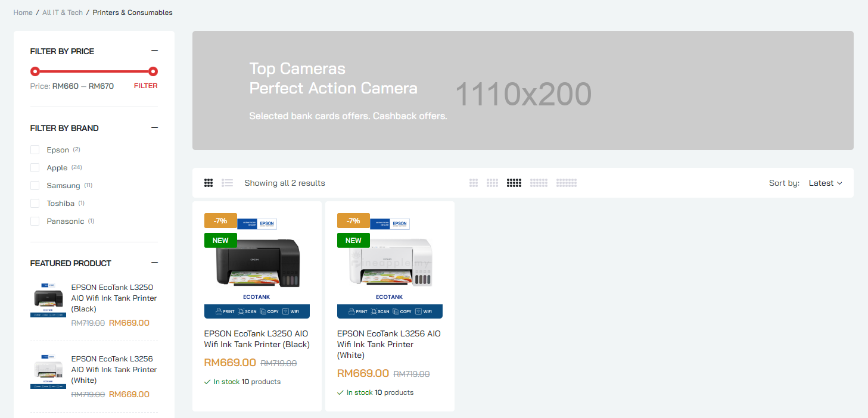The height and width of the screenshot is (418, 868).
Task: Open the black L3250 printer product image
Action: pos(257,266)
